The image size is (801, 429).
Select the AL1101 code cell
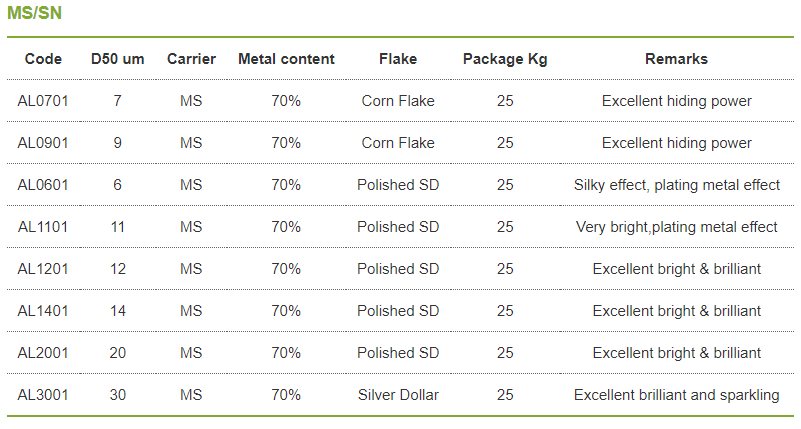[x=43, y=226]
